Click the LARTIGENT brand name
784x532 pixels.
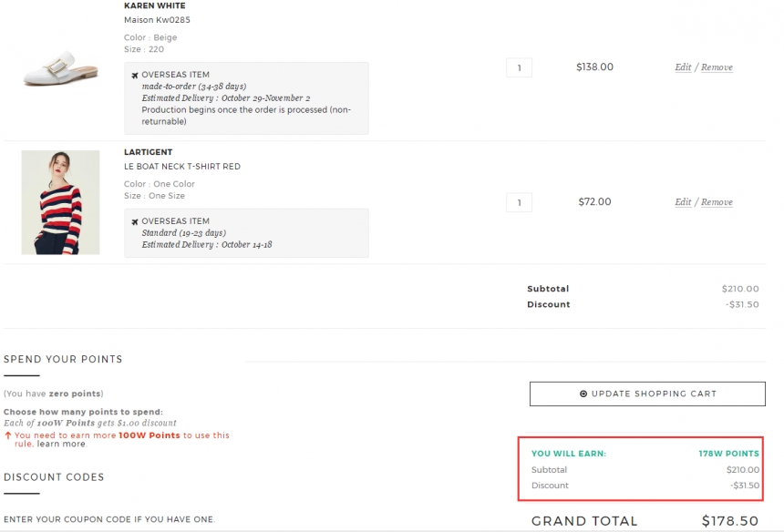pos(148,152)
